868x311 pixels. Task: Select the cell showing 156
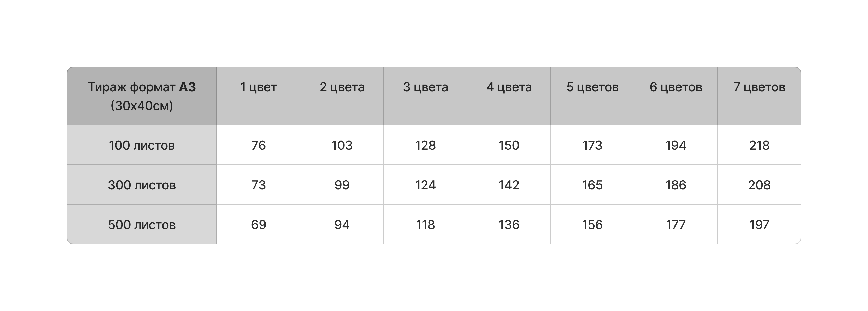coord(592,225)
